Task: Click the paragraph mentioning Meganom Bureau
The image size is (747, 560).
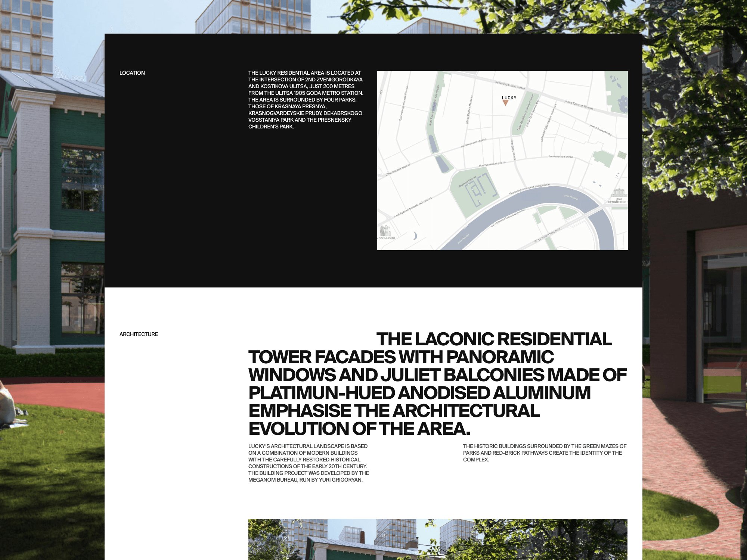Action: (x=309, y=463)
